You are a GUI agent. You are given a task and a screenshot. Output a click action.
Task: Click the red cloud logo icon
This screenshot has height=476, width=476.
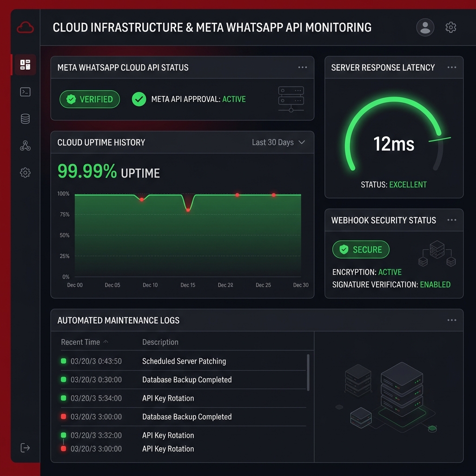25,27
